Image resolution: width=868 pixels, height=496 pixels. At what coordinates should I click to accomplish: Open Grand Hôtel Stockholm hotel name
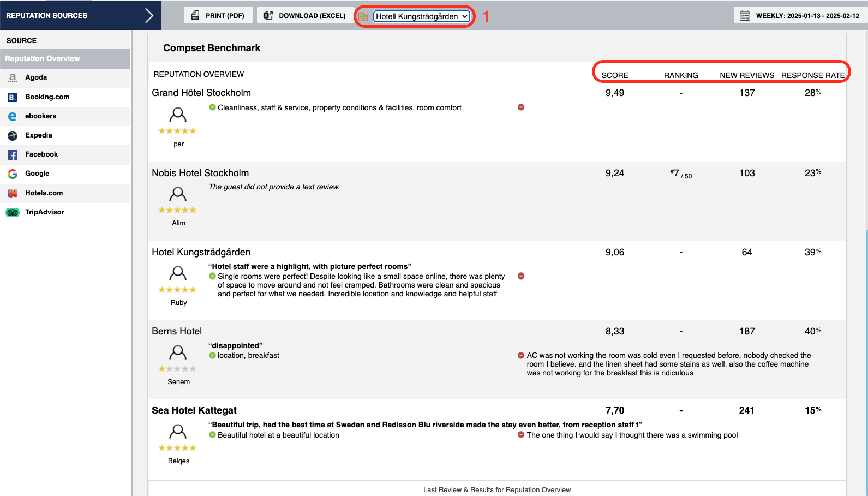click(201, 93)
